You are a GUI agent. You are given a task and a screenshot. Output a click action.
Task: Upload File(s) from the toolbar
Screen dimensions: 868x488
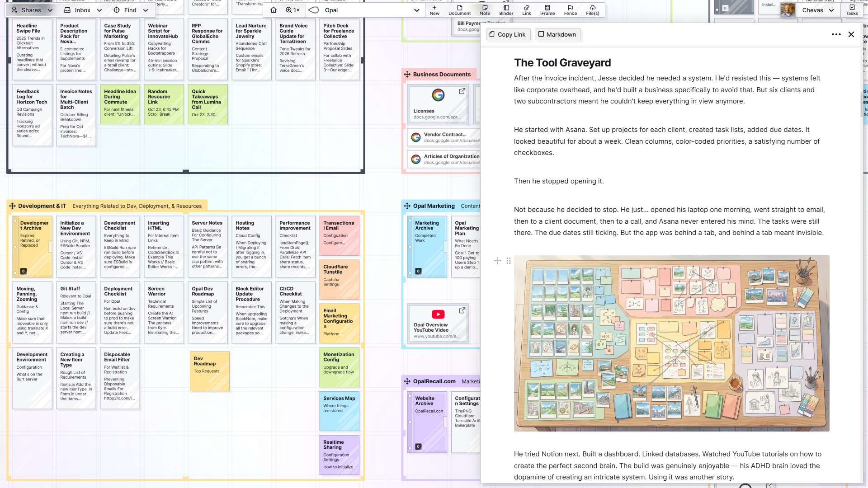click(593, 10)
